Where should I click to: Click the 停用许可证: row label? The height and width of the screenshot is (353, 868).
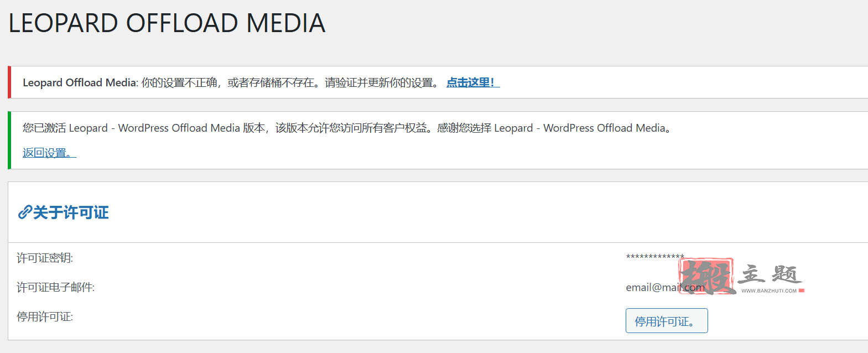pos(45,316)
